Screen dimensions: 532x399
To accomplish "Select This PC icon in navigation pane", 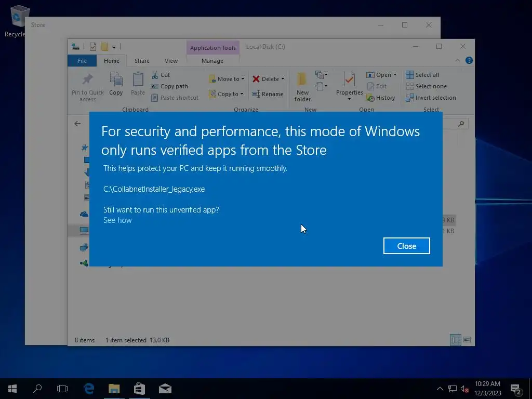I will coord(84,230).
